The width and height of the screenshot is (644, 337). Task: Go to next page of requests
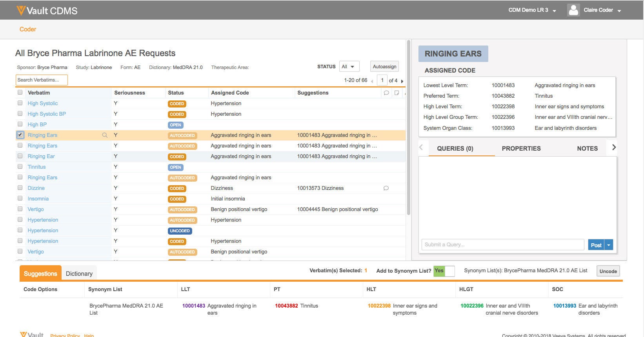tap(402, 81)
